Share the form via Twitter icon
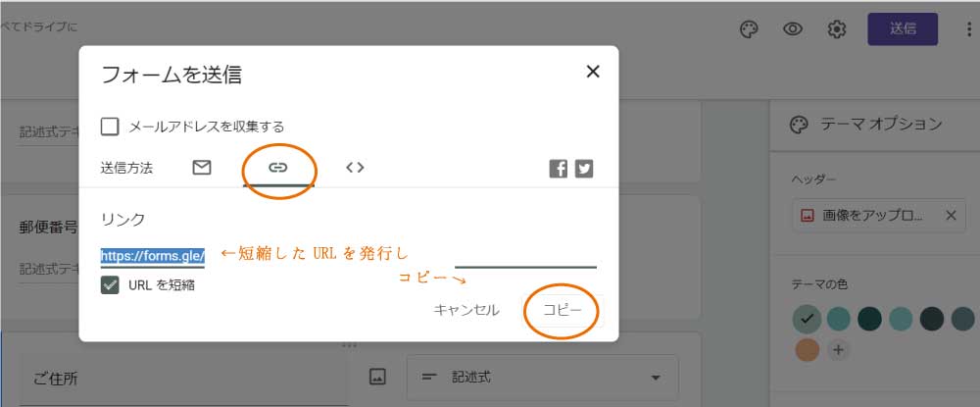 click(x=584, y=169)
